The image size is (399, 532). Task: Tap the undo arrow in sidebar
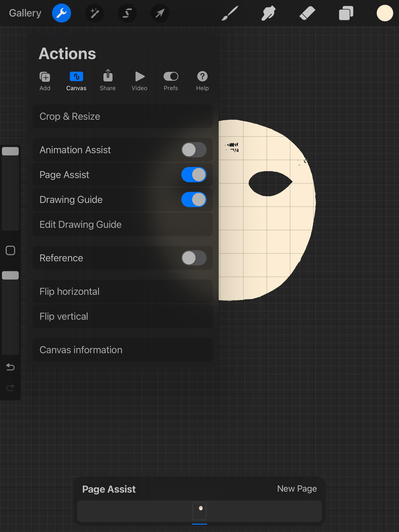(10, 367)
